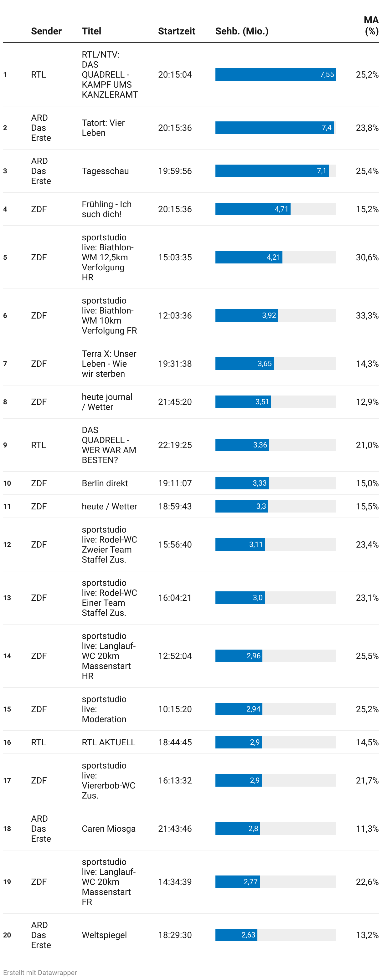Select the Titel column header
The width and height of the screenshot is (382, 980).
click(91, 31)
